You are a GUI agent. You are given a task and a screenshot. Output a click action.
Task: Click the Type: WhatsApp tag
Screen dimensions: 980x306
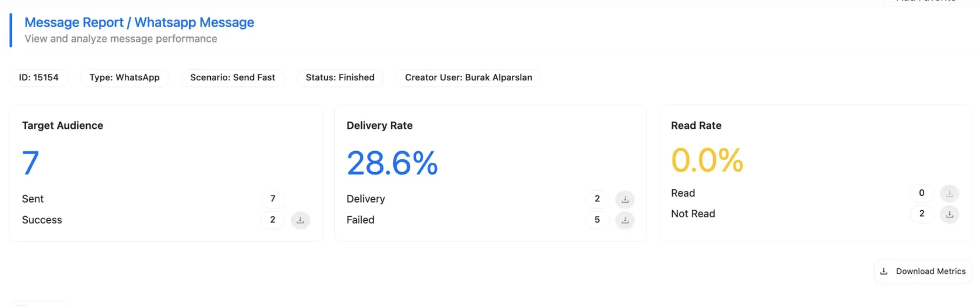[124, 78]
